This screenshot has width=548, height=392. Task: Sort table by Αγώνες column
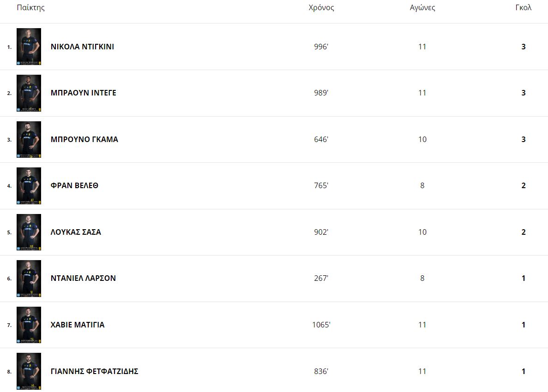(422, 8)
